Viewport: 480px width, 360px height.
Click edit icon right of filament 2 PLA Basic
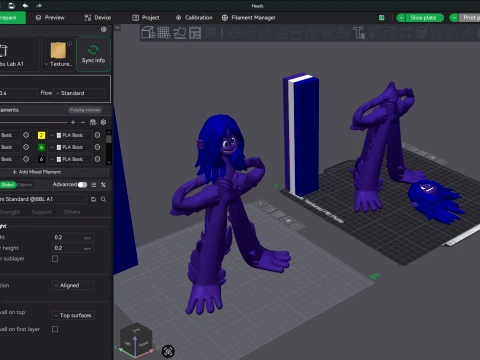pos(97,135)
